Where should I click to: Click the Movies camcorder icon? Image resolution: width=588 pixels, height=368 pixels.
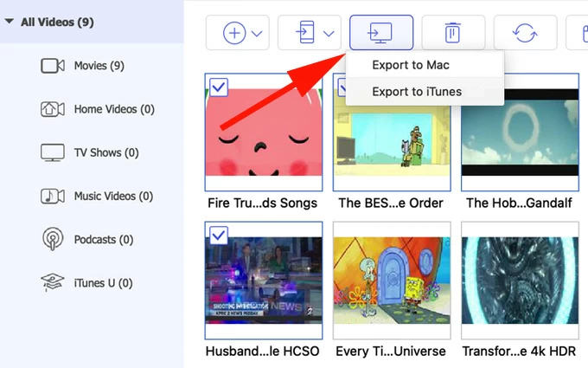[53, 66]
